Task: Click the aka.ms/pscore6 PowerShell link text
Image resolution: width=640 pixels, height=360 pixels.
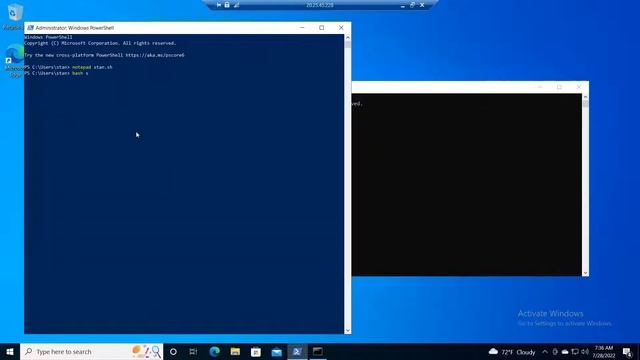Action: 155,55
